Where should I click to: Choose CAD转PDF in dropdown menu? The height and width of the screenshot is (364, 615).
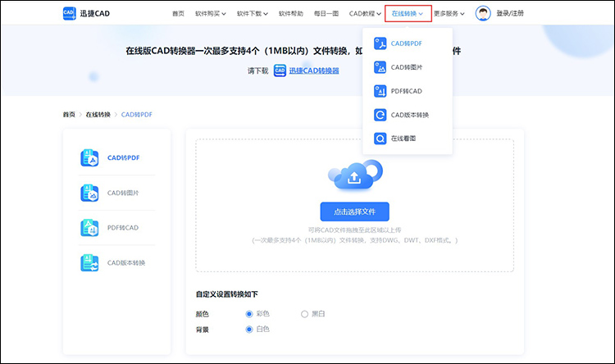click(x=407, y=43)
